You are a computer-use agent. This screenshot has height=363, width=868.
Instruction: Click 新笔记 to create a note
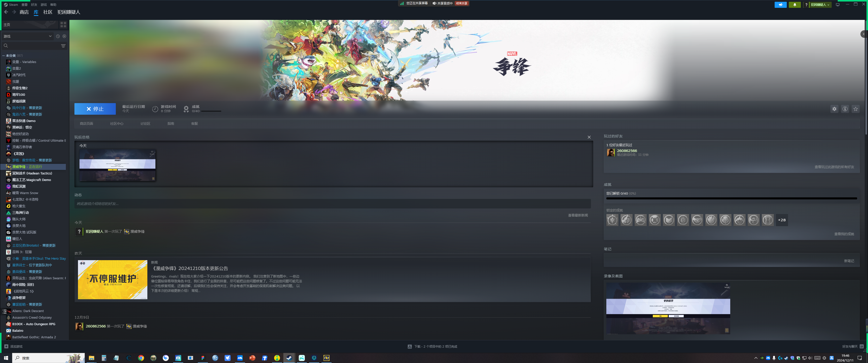pyautogui.click(x=849, y=261)
